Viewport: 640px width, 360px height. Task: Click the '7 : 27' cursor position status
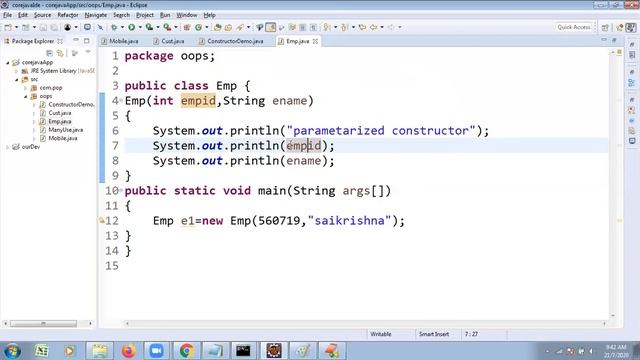pyautogui.click(x=471, y=334)
